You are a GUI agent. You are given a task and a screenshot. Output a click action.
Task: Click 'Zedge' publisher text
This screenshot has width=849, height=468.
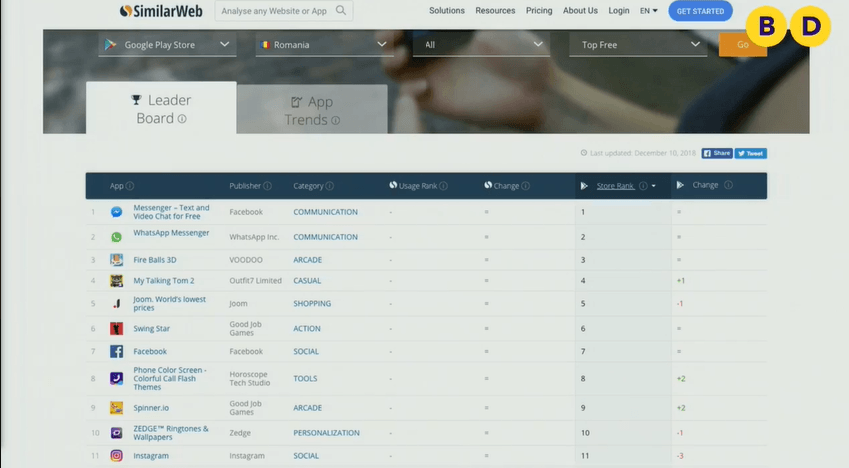coord(240,433)
